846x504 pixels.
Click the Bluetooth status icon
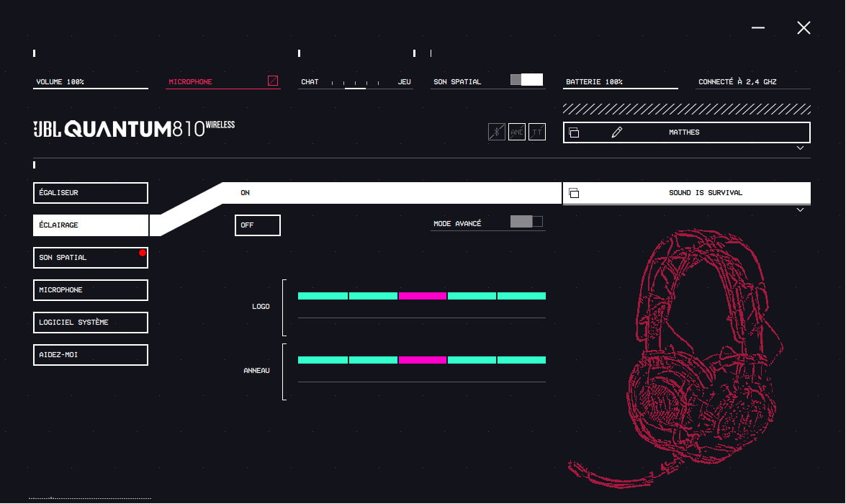pyautogui.click(x=496, y=132)
